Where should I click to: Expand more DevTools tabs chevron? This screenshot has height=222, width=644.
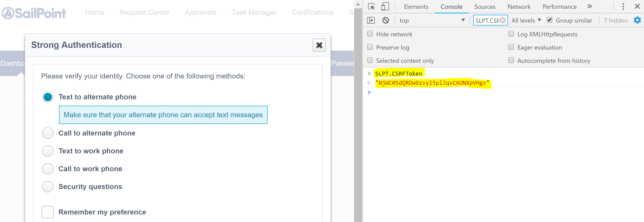coord(589,7)
